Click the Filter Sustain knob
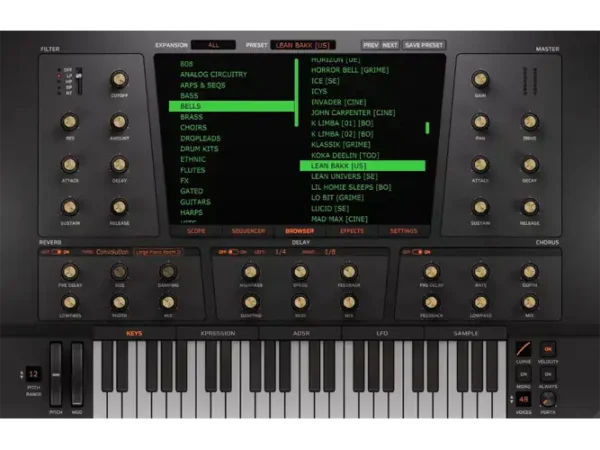This screenshot has height=450, width=600. [70, 207]
